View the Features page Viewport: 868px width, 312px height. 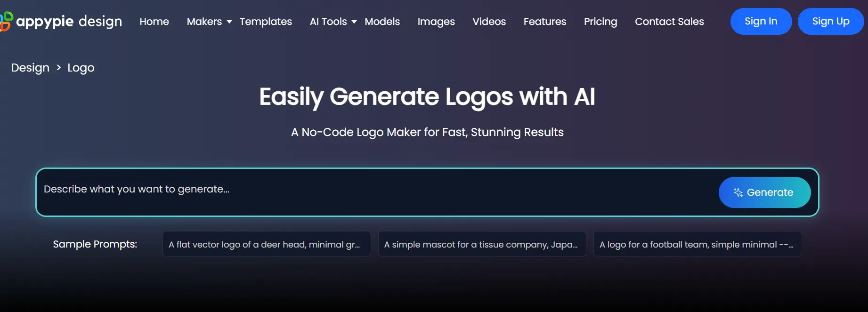544,22
